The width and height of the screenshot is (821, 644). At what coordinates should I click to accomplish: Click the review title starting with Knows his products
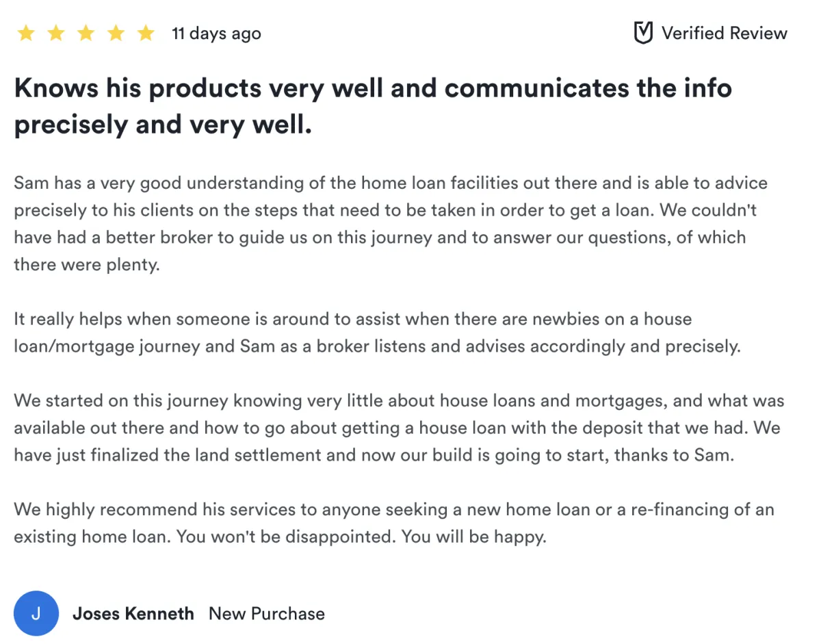pyautogui.click(x=373, y=106)
